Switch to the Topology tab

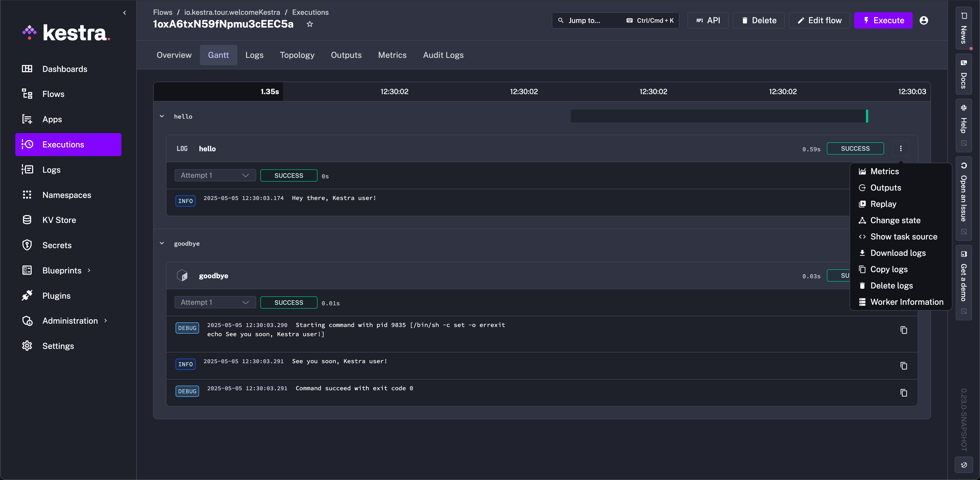(x=297, y=55)
